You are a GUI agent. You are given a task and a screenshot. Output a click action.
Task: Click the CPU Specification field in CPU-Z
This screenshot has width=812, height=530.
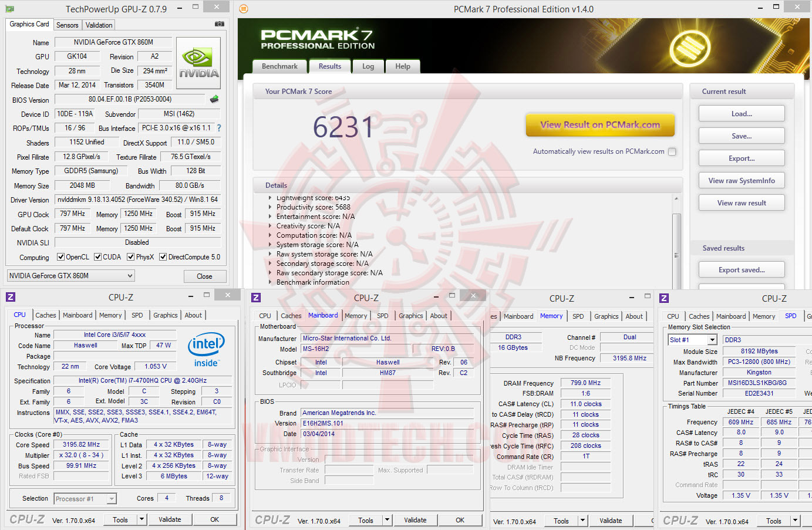coord(143,381)
